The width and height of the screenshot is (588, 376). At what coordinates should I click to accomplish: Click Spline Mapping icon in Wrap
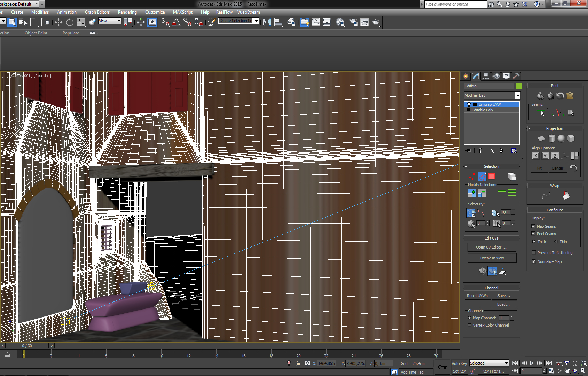pyautogui.click(x=546, y=196)
